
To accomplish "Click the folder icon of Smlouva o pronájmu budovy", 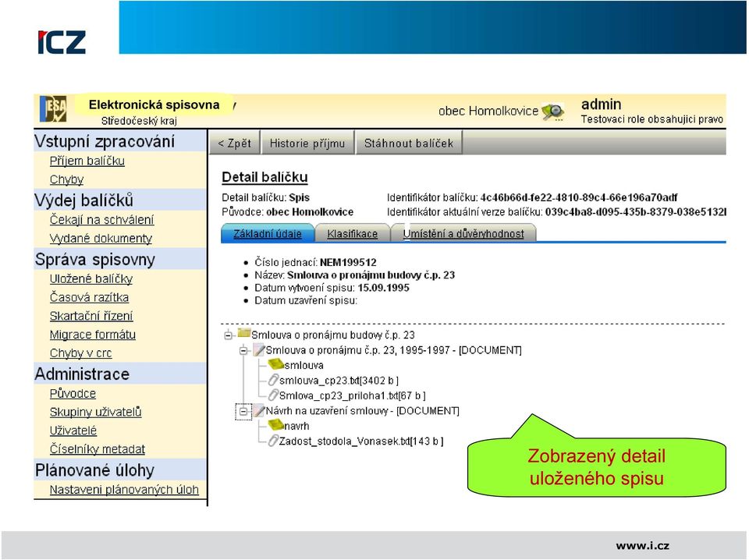I will pos(244,333).
